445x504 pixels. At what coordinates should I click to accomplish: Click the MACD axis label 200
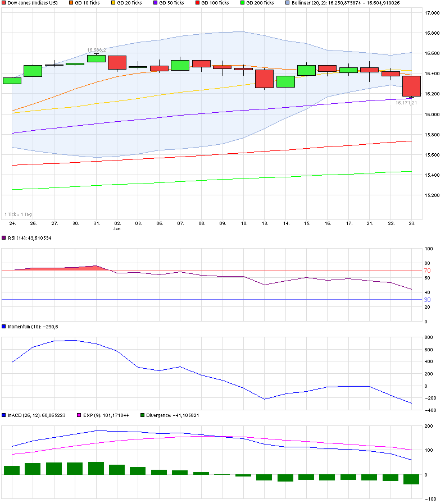pyautogui.click(x=429, y=426)
